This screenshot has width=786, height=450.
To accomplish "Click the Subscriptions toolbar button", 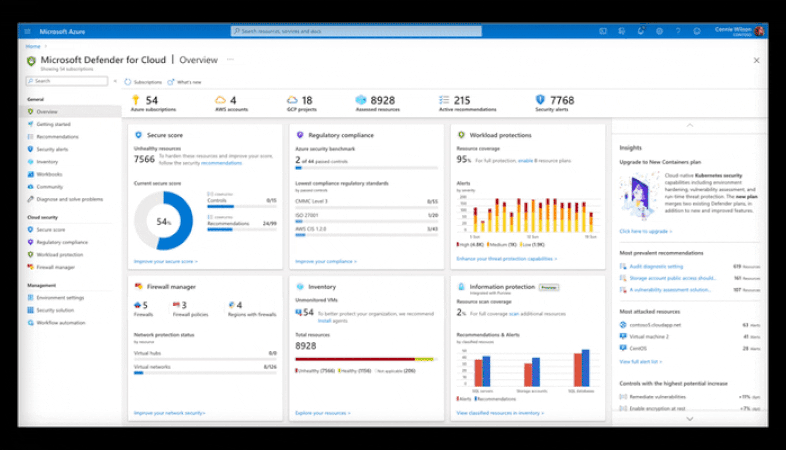I will coord(143,82).
